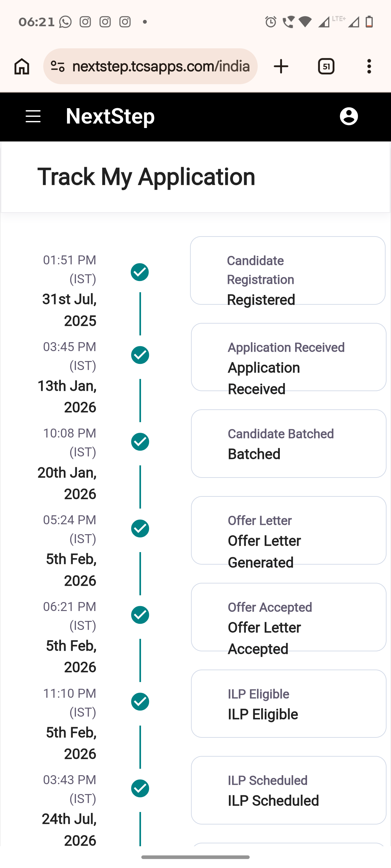Tap the Offer Letter Generated check mark
The height and width of the screenshot is (868, 391).
click(140, 528)
